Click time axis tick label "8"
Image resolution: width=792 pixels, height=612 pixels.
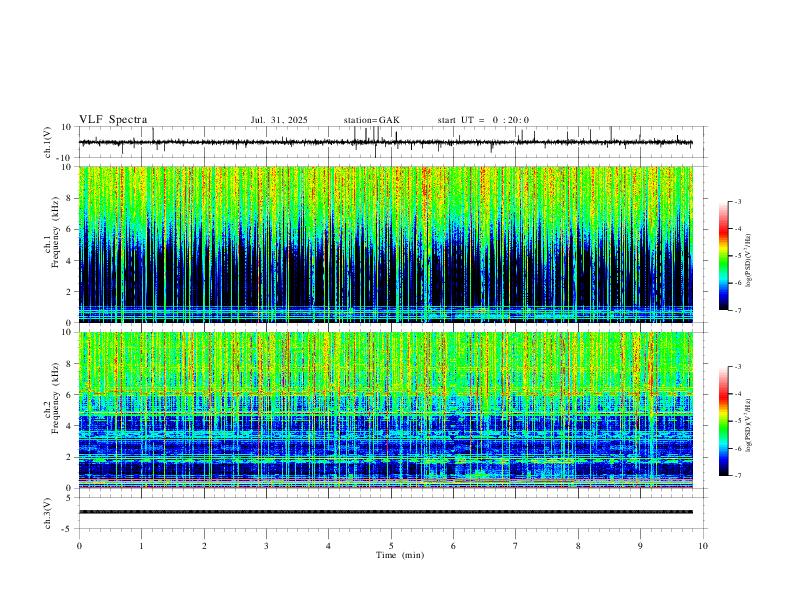tap(578, 546)
